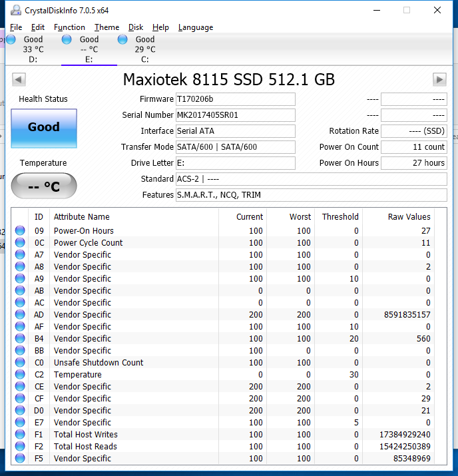This screenshot has height=476, width=458.
Task: Click the temperature display button
Action: click(x=44, y=186)
